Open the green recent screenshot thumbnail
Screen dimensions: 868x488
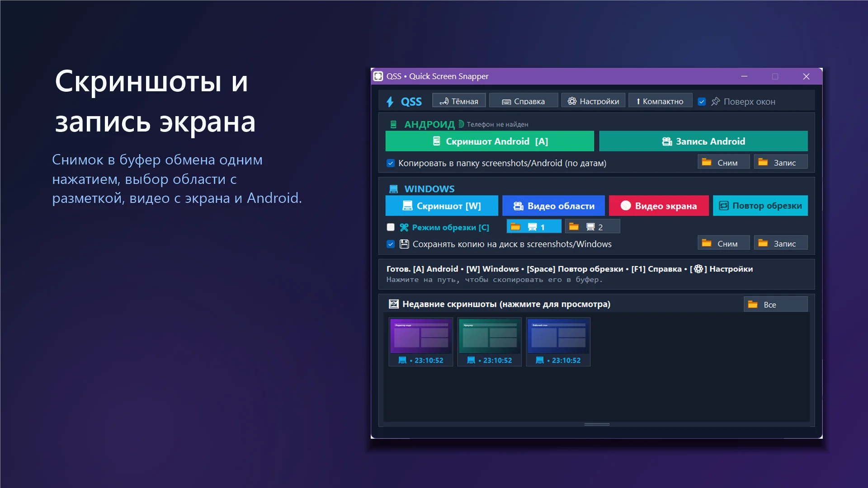point(490,337)
